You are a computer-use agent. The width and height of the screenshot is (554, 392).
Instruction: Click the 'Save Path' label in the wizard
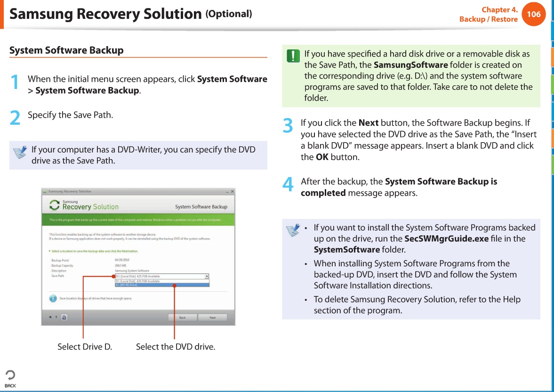[57, 276]
